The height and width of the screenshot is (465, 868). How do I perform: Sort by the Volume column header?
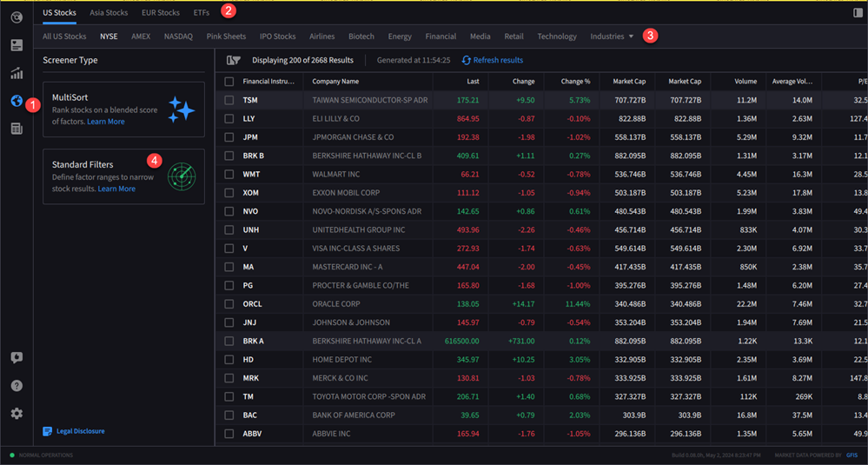pos(745,82)
